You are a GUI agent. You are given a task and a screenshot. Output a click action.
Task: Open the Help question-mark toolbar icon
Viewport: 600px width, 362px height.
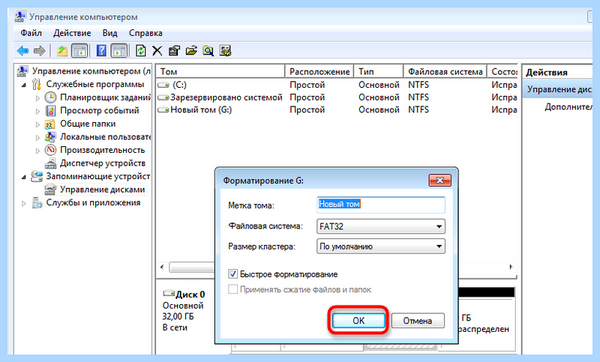101,51
